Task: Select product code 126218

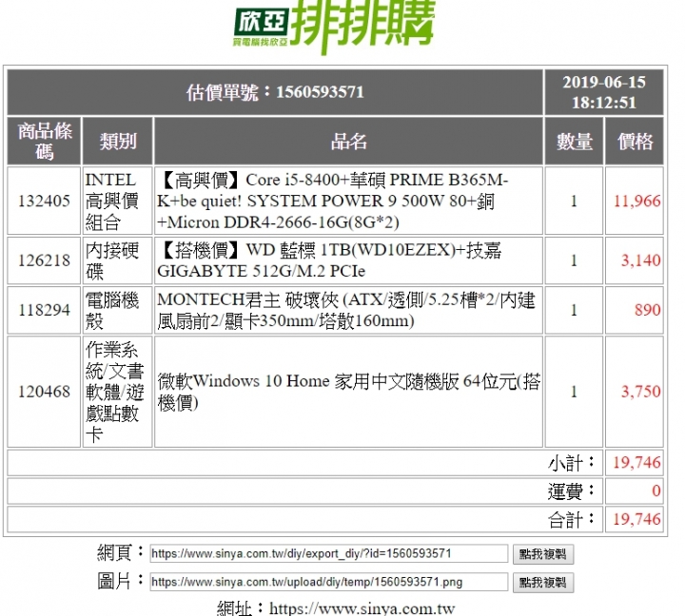Action: [x=44, y=260]
